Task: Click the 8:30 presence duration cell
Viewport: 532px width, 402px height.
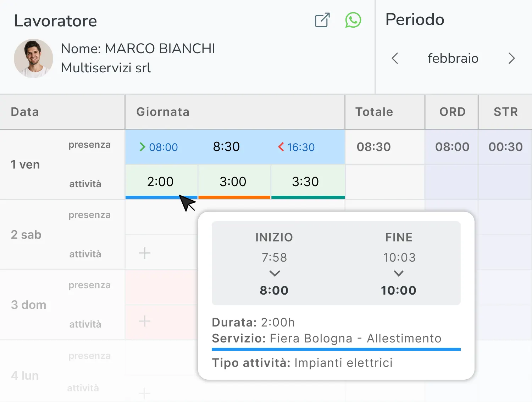Action: [x=226, y=147]
